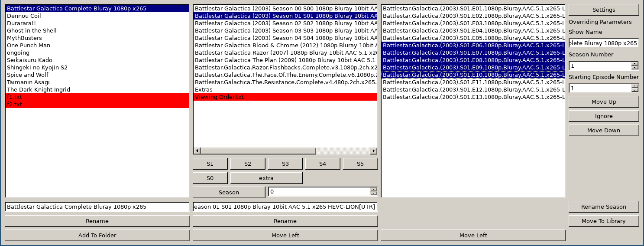Decrease the Starting Episode Number spinner

(635, 90)
